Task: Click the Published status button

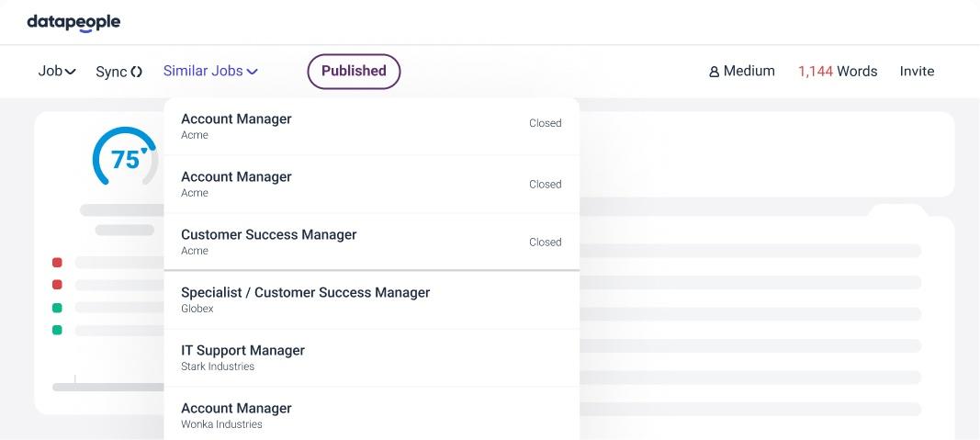Action: point(354,72)
